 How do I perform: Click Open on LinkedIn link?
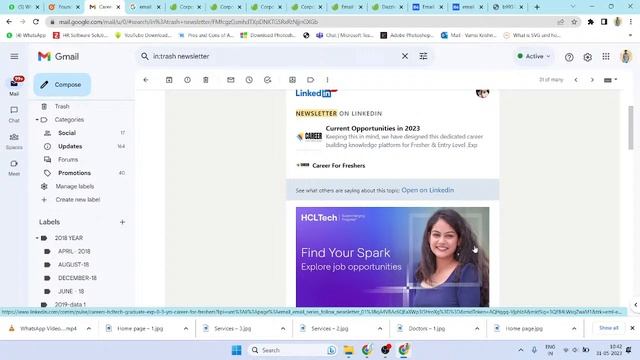tap(427, 190)
